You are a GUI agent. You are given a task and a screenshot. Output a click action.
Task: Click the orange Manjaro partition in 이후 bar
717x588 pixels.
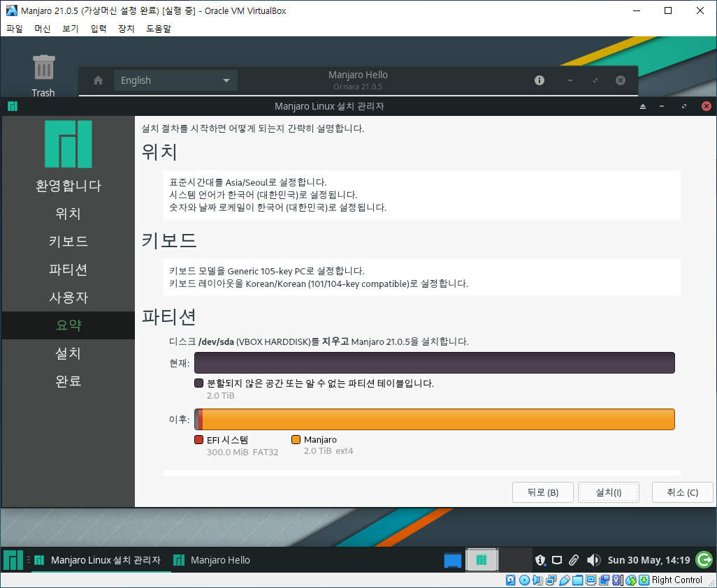(439, 420)
